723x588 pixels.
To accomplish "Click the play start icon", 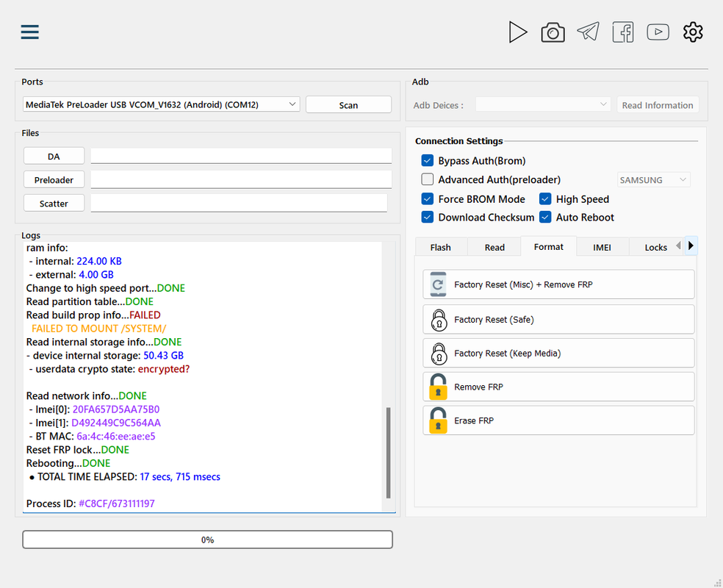I will point(518,32).
